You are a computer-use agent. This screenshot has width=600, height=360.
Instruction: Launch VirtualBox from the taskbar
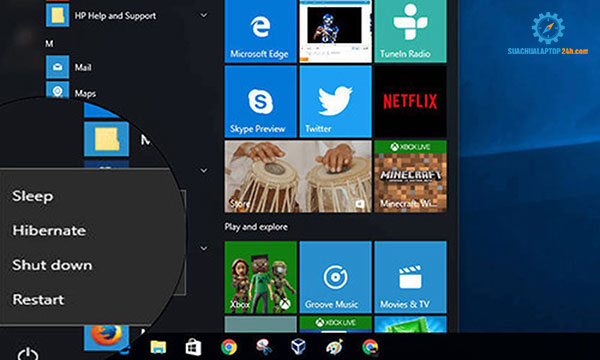coord(298,347)
